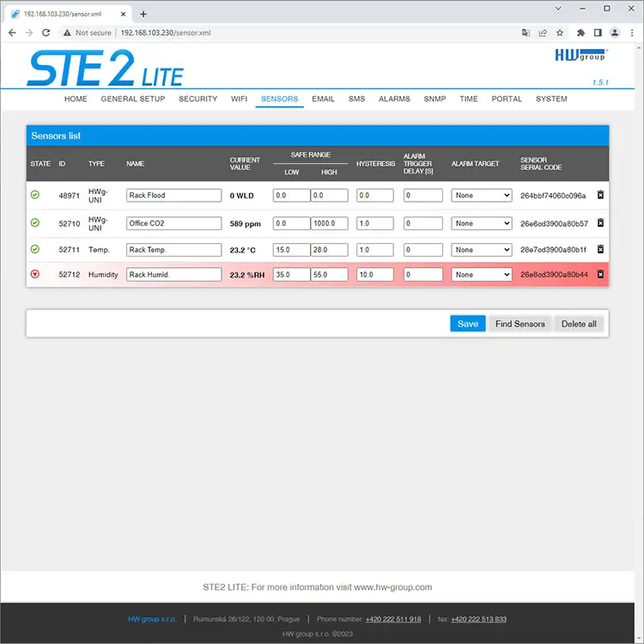Open the browser extensions puzzle icon

pos(580,33)
